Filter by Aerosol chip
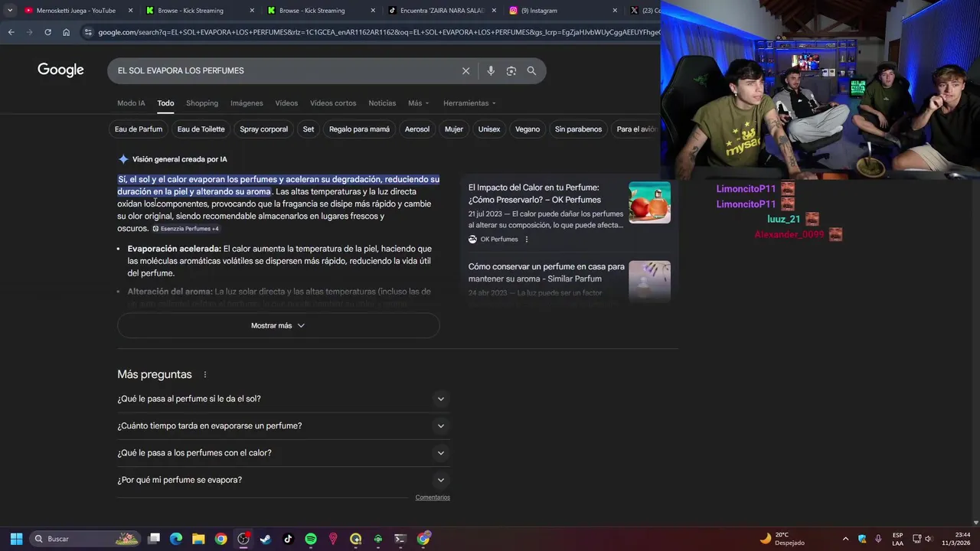Image resolution: width=980 pixels, height=551 pixels. pyautogui.click(x=417, y=129)
